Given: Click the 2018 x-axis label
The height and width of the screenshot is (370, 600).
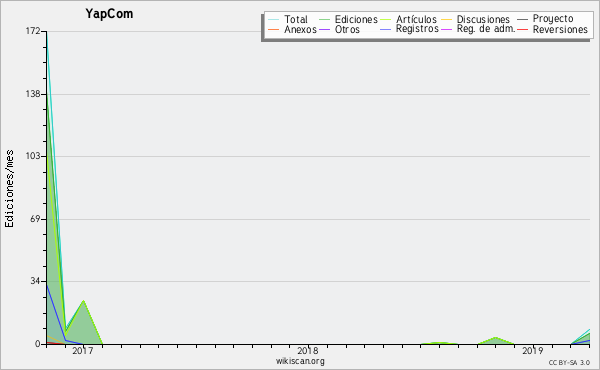Looking at the screenshot, I should coord(308,351).
